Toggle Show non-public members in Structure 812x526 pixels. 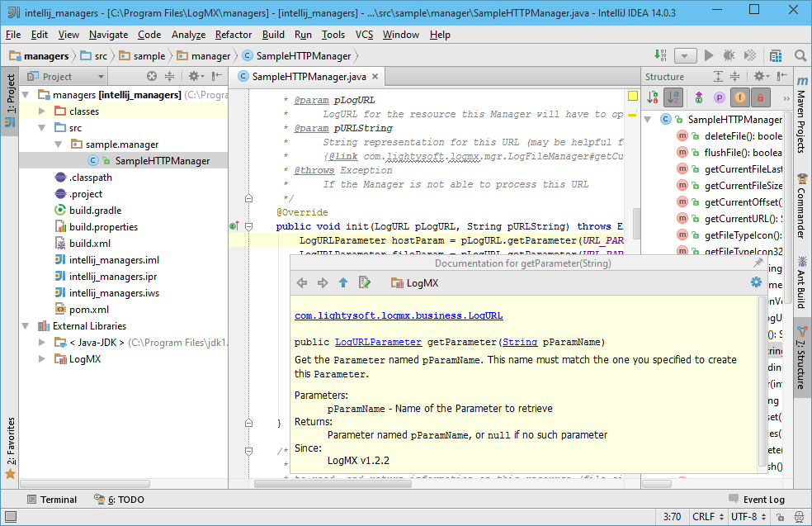pos(760,97)
